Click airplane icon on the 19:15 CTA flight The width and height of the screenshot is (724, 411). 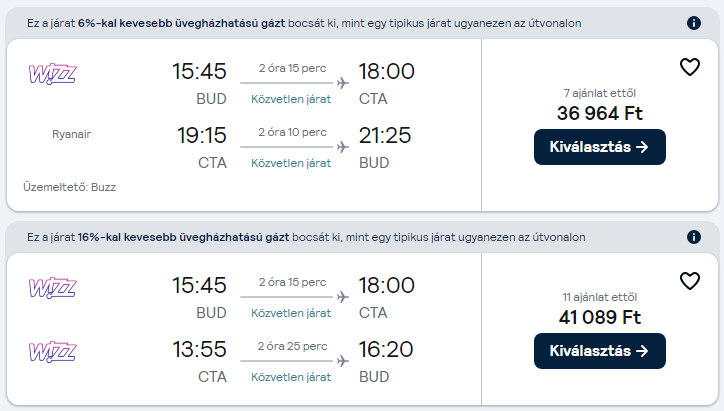click(342, 147)
